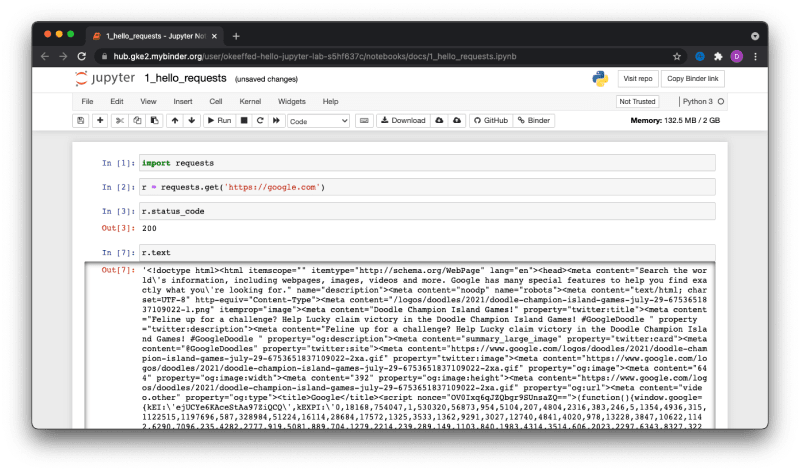This screenshot has width=800, height=472.
Task: Go forward using browser forward arrow
Action: point(63,57)
